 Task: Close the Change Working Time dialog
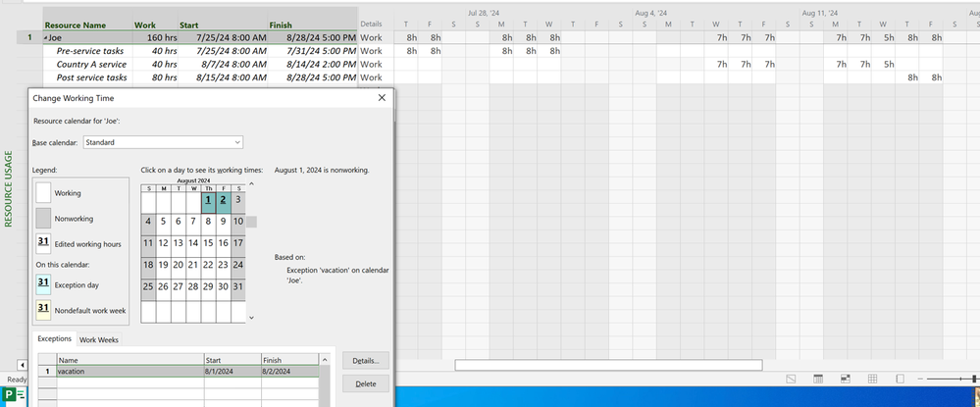(x=382, y=97)
